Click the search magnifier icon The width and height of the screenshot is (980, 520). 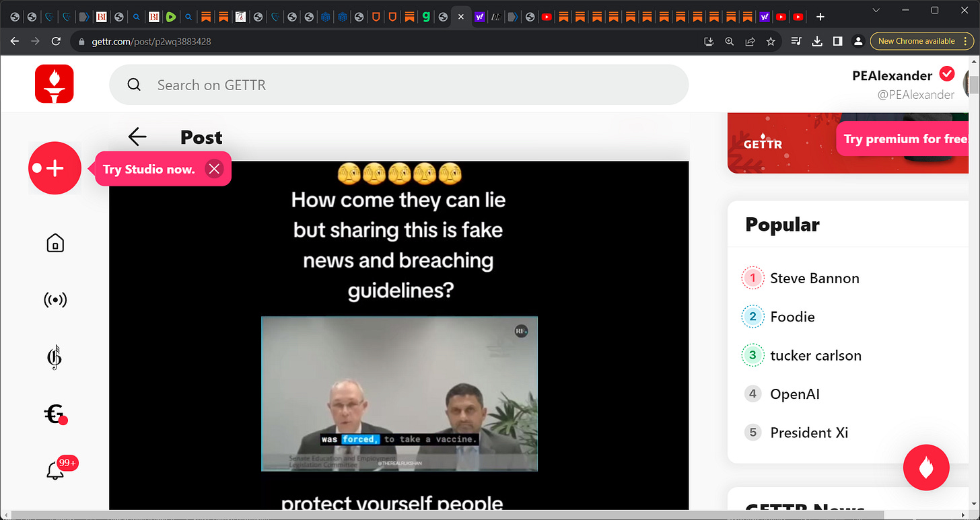click(x=134, y=85)
